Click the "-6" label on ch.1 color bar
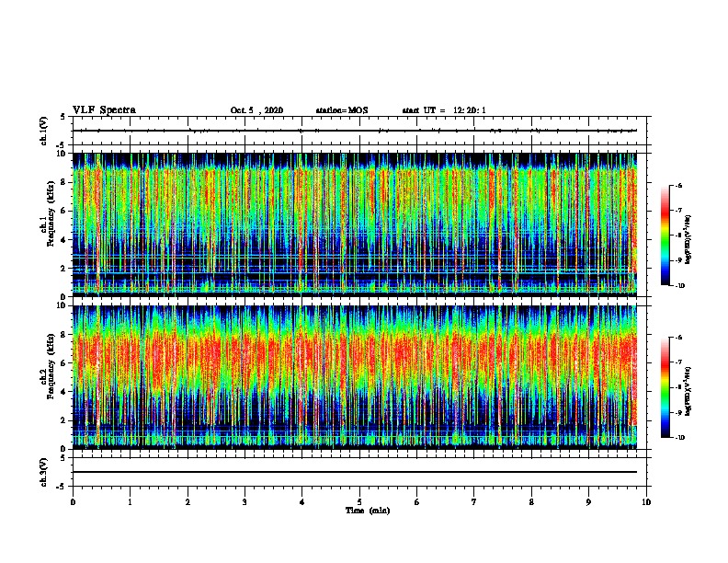Image resolution: width=728 pixels, height=563 pixels. click(x=678, y=185)
